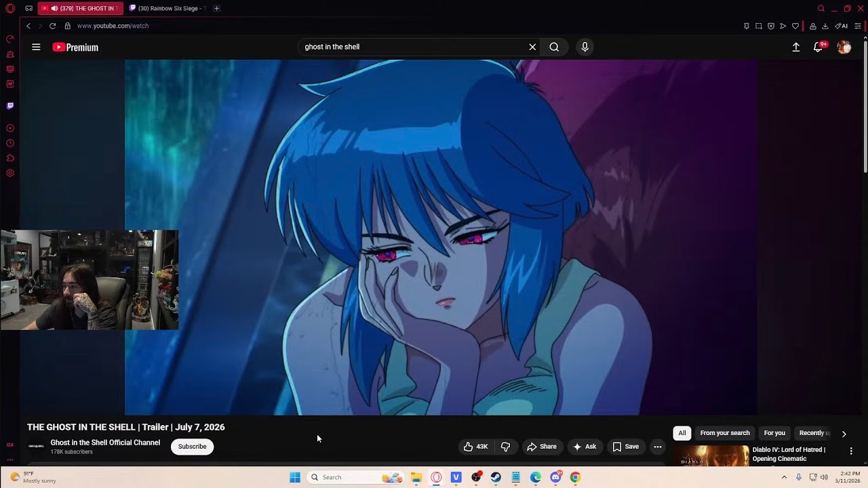Switch to THE GHOST IN THE SHELL tab

click(x=80, y=8)
